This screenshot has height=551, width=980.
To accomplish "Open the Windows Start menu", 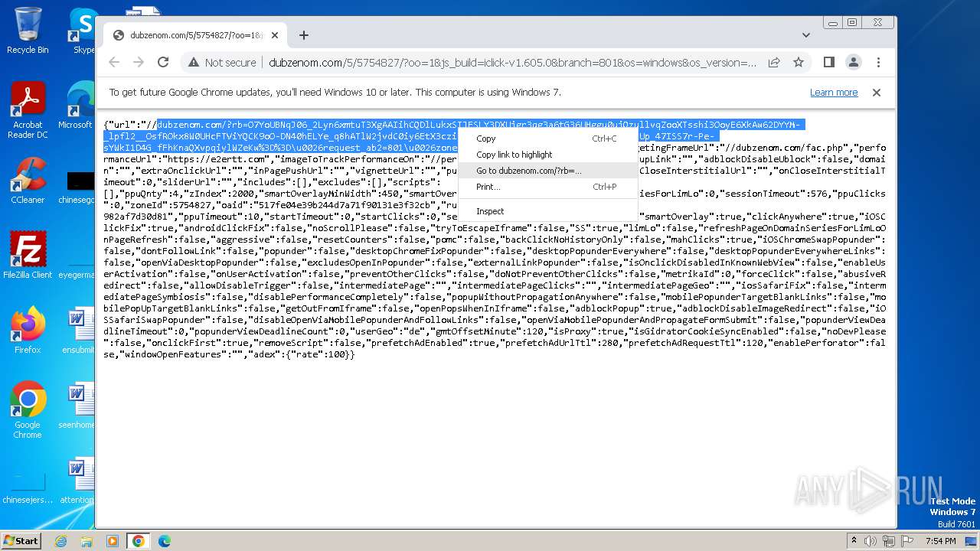I will click(21, 540).
